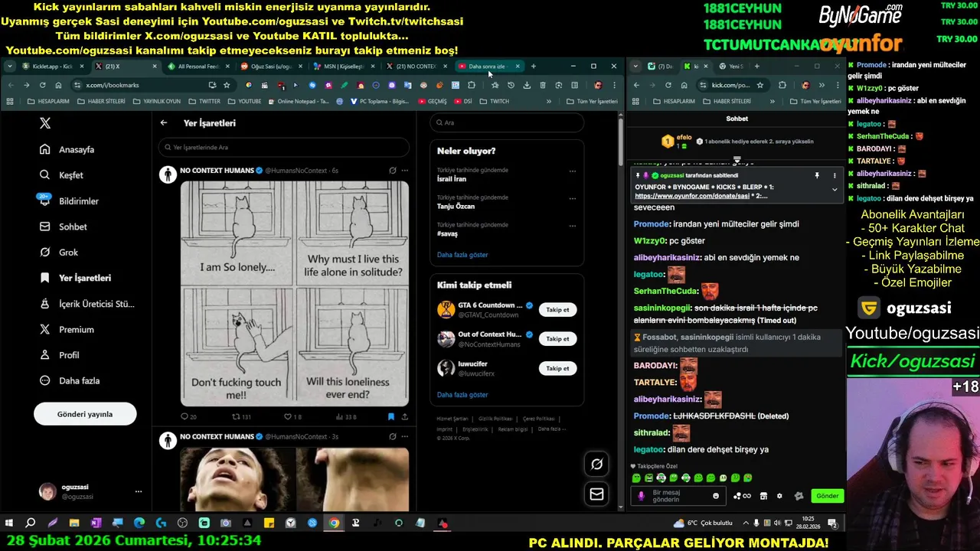
Task: Send chat message with Gönder
Action: 827,496
